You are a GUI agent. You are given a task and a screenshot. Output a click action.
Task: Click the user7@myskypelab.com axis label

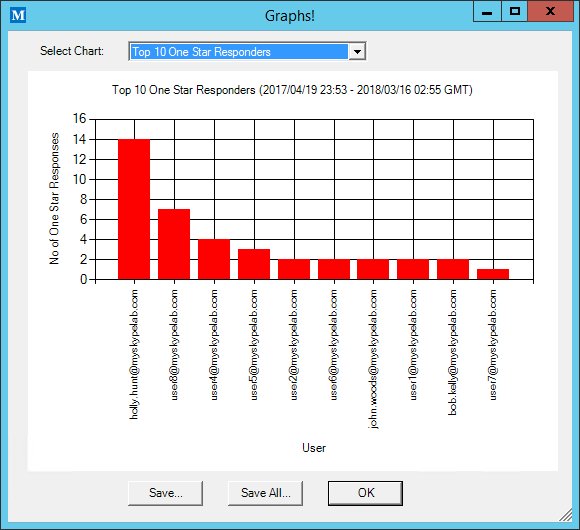493,345
